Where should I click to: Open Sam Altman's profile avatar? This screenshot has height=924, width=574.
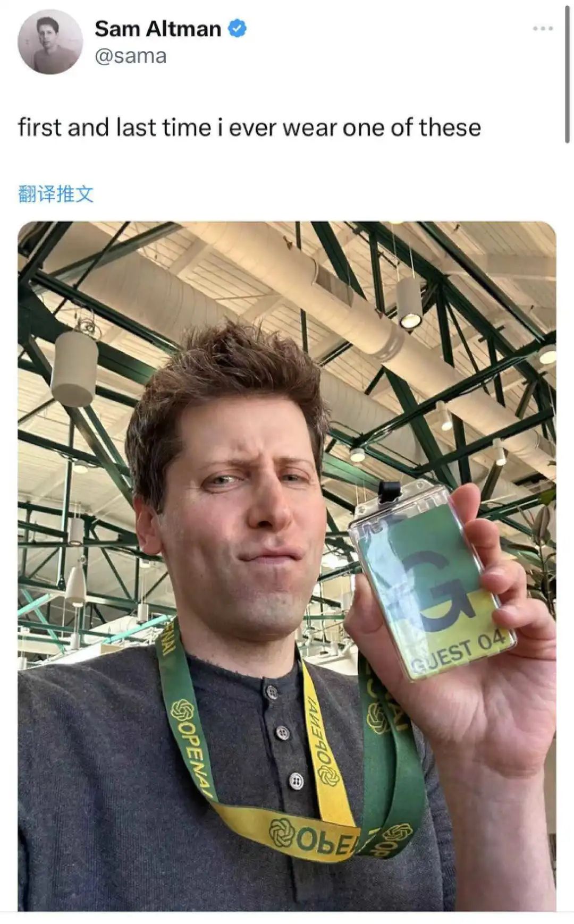click(50, 41)
